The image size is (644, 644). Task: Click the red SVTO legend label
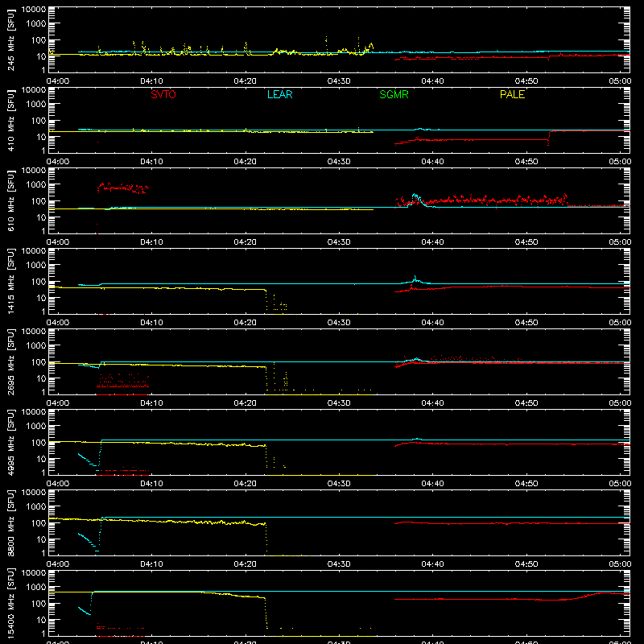click(x=163, y=94)
